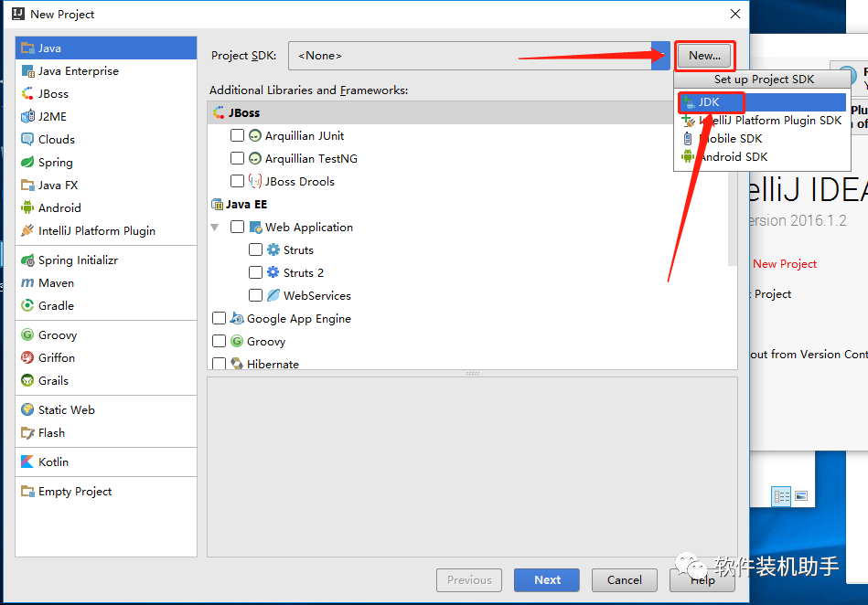Image resolution: width=868 pixels, height=605 pixels.
Task: Tick the Groovy framework checkbox
Action: click(220, 341)
